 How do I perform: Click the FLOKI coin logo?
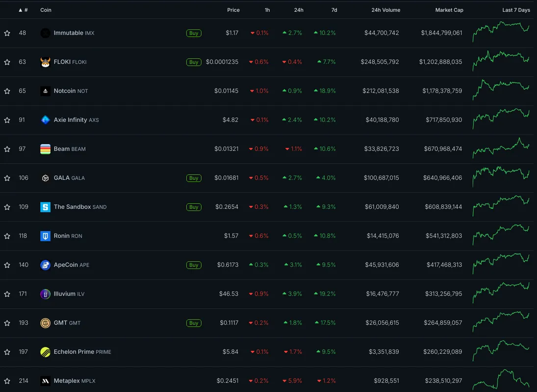tap(45, 62)
